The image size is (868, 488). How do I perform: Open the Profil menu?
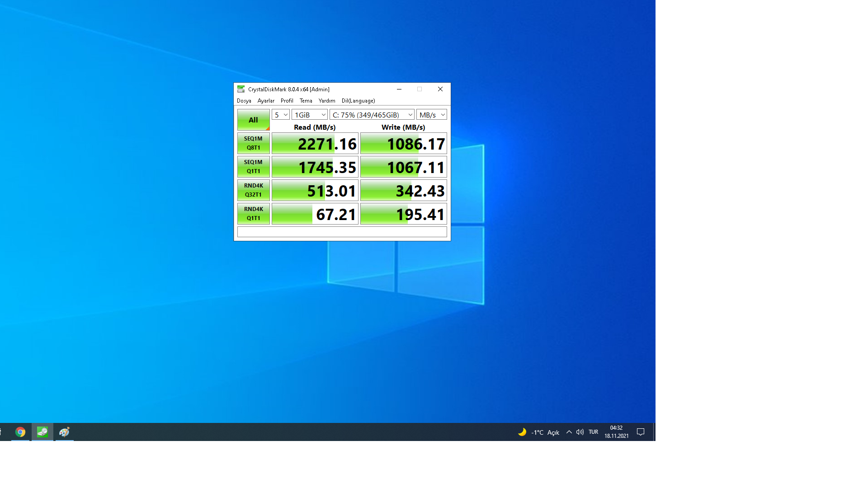tap(287, 101)
